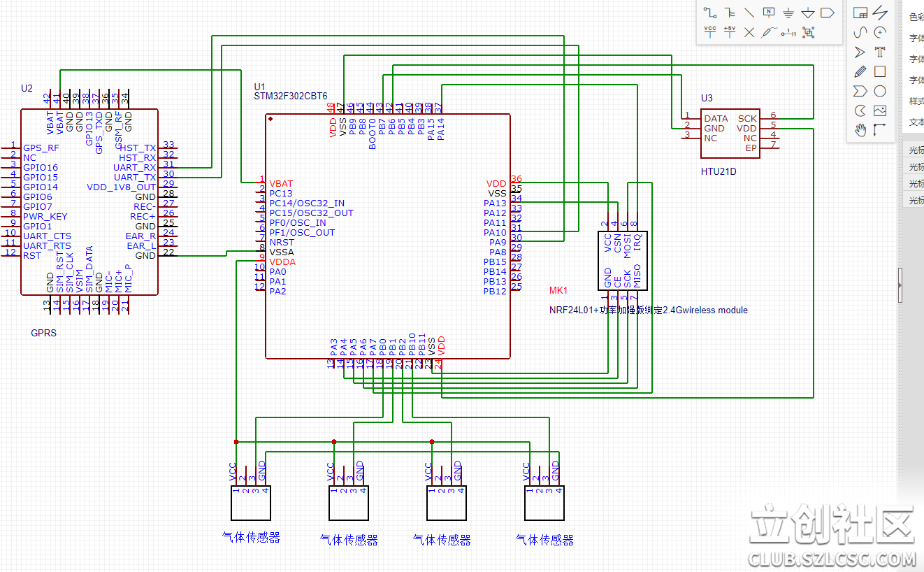
Task: Select the GPRS module label
Action: tap(44, 333)
